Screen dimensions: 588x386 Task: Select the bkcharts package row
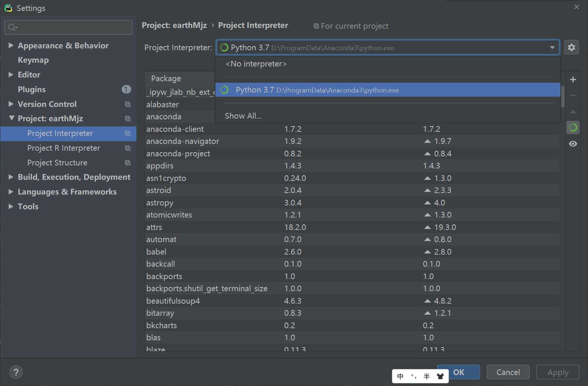(352, 326)
